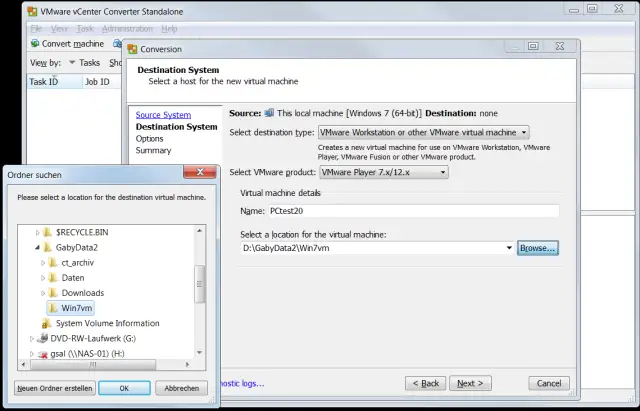
Task: Click the folder tree vertical scrollbar thumb
Action: [199, 284]
